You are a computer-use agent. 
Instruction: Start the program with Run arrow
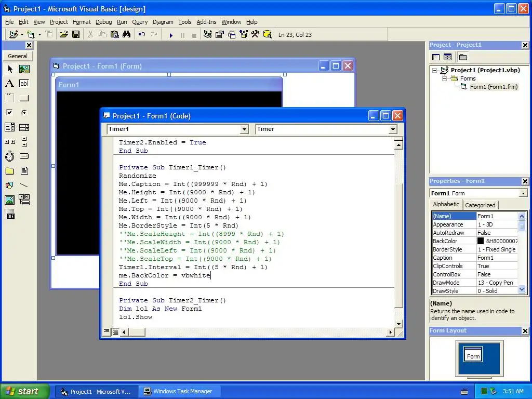point(171,35)
